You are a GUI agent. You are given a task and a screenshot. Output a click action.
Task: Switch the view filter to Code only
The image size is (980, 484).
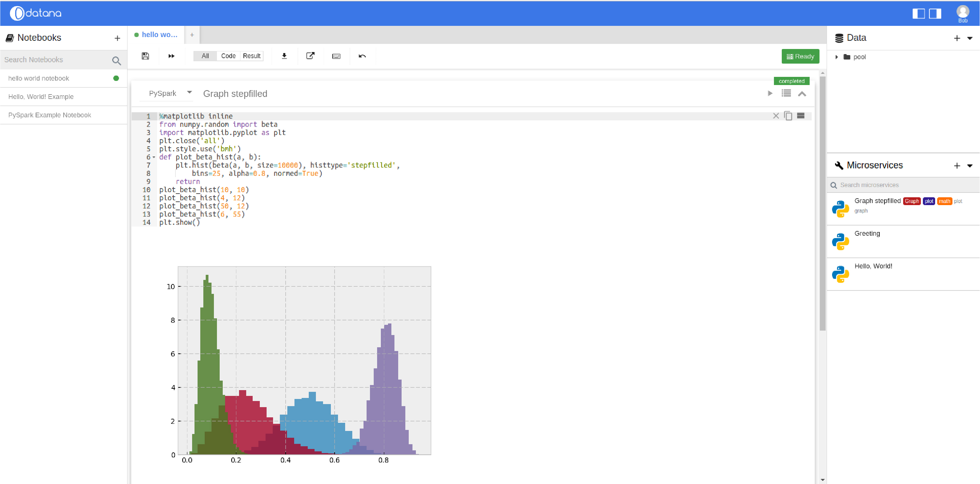[228, 55]
